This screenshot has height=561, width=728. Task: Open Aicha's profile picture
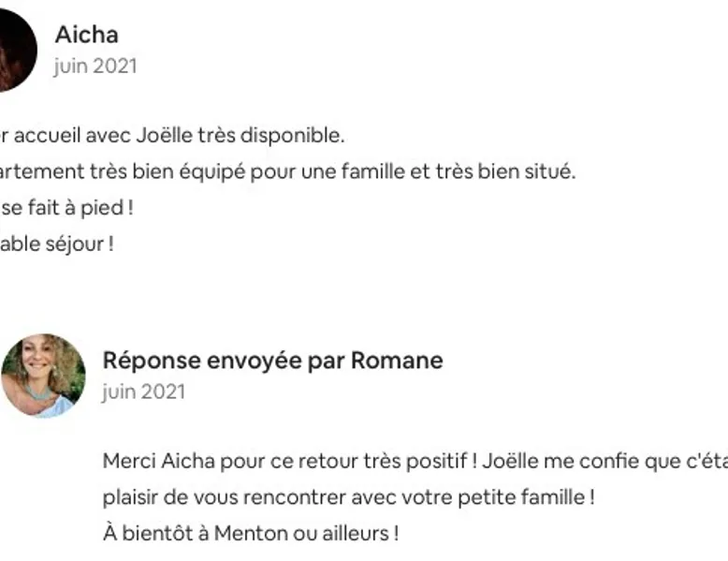[17, 50]
